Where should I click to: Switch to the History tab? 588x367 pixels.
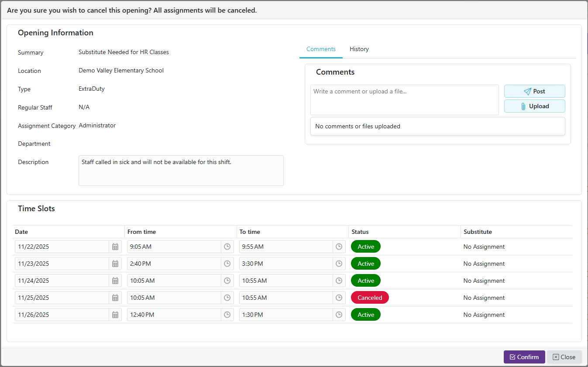pyautogui.click(x=359, y=49)
